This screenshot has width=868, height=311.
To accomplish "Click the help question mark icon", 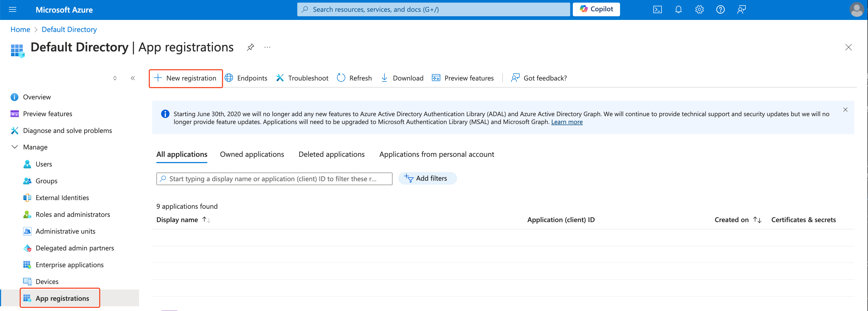I will [720, 9].
